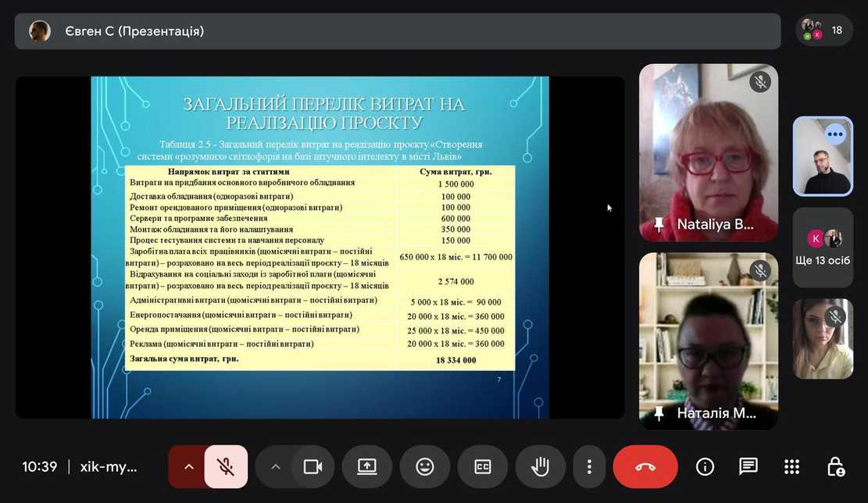The height and width of the screenshot is (503, 868).
Task: Open the emoji reactions button
Action: pyautogui.click(x=425, y=467)
